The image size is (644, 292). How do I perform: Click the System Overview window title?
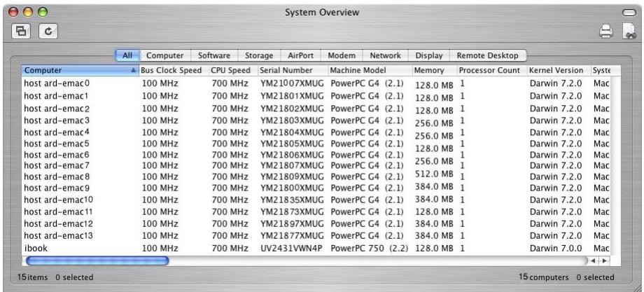pyautogui.click(x=322, y=13)
